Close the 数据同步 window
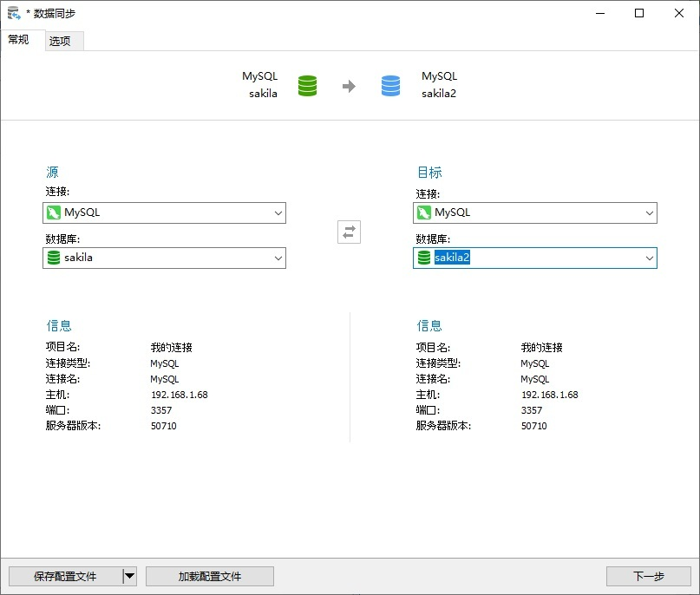Viewport: 700px width, 595px height. coord(679,13)
